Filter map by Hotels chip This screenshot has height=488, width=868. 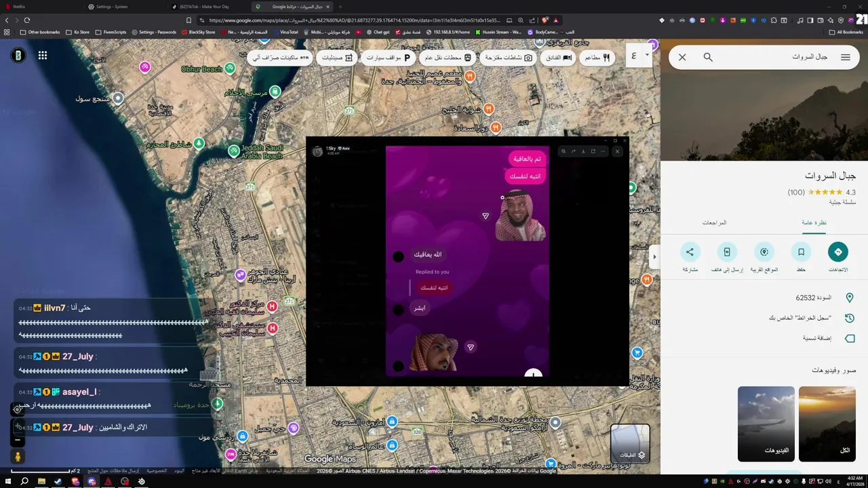click(559, 58)
